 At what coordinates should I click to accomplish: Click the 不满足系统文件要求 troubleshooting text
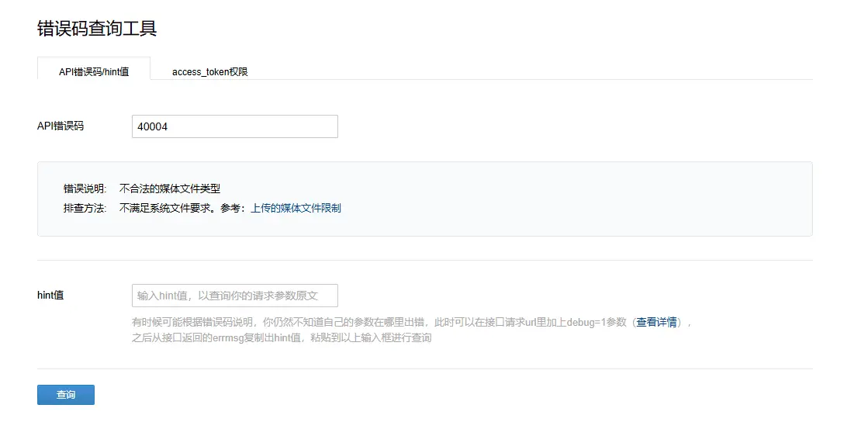(x=165, y=208)
